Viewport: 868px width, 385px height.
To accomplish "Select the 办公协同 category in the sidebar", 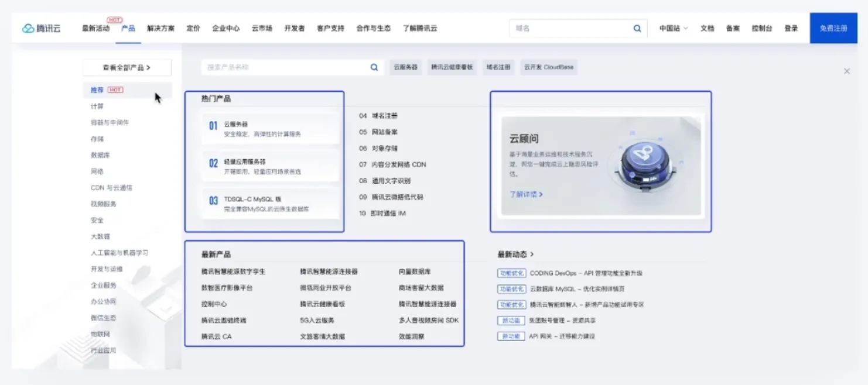I will click(104, 302).
